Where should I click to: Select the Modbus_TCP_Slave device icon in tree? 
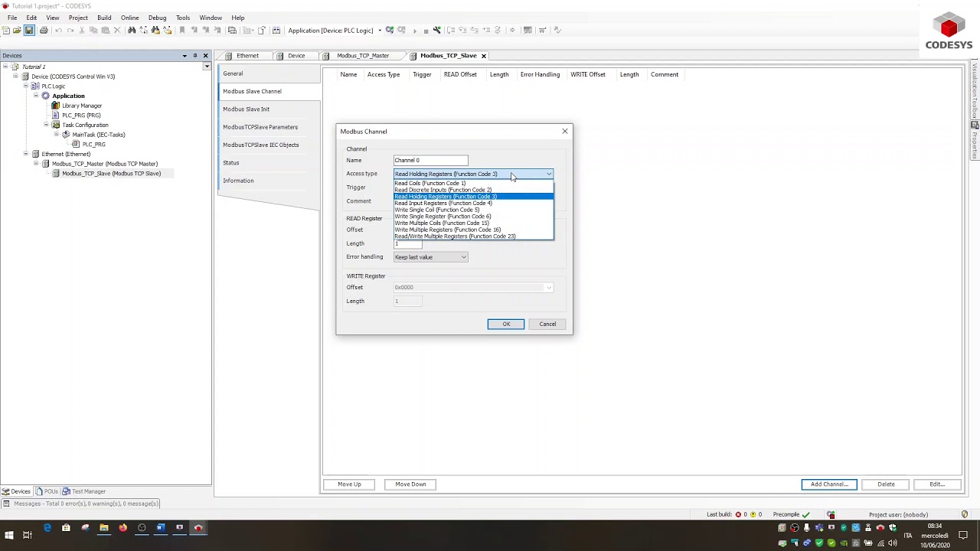pyautogui.click(x=55, y=173)
